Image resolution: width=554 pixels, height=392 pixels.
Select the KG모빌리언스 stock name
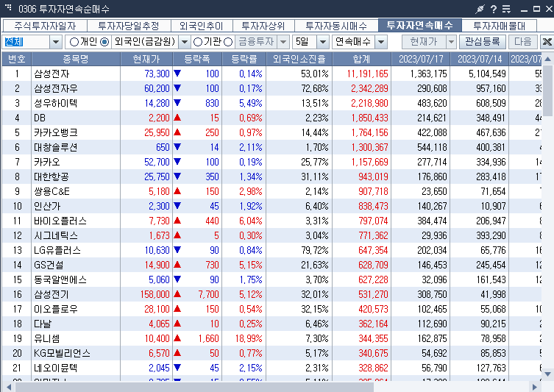coord(63,353)
